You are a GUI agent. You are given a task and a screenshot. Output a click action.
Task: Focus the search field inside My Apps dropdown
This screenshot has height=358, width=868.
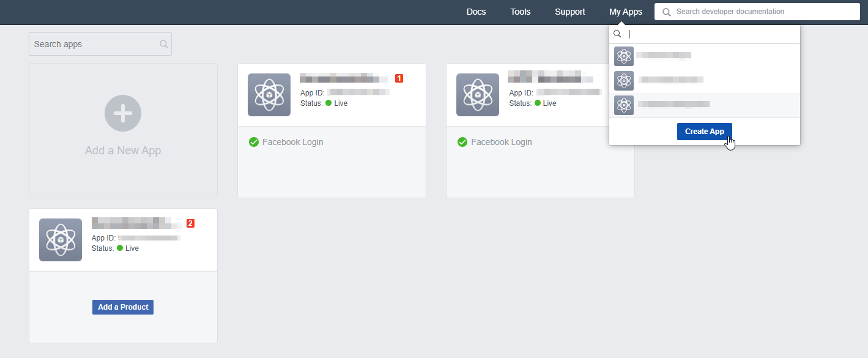coord(705,34)
